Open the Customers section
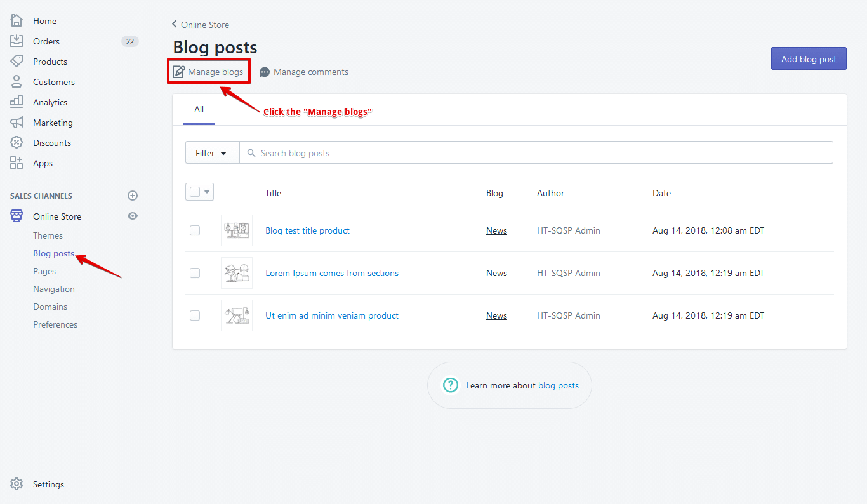This screenshot has width=867, height=504. point(53,81)
